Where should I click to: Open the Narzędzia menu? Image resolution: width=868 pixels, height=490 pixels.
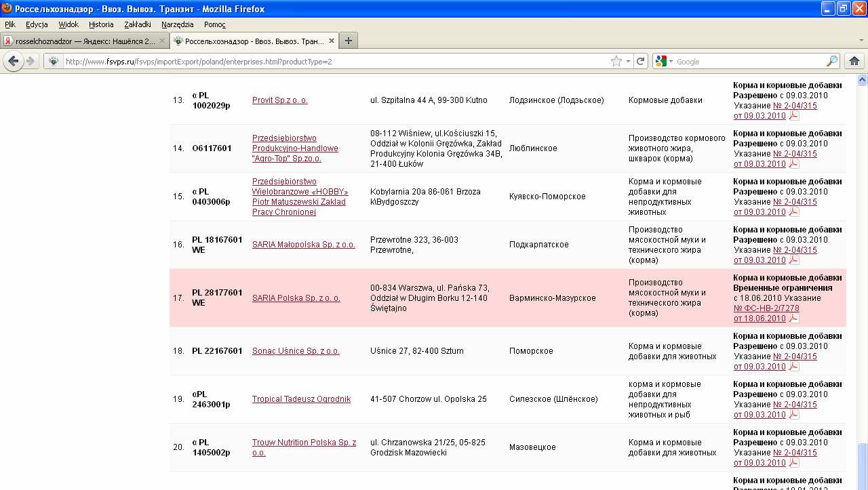coord(178,24)
